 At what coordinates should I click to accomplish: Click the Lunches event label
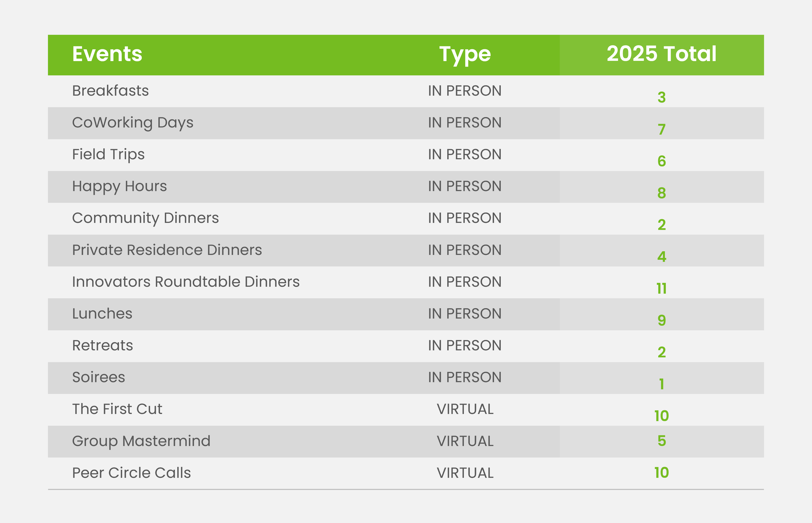pyautogui.click(x=102, y=313)
